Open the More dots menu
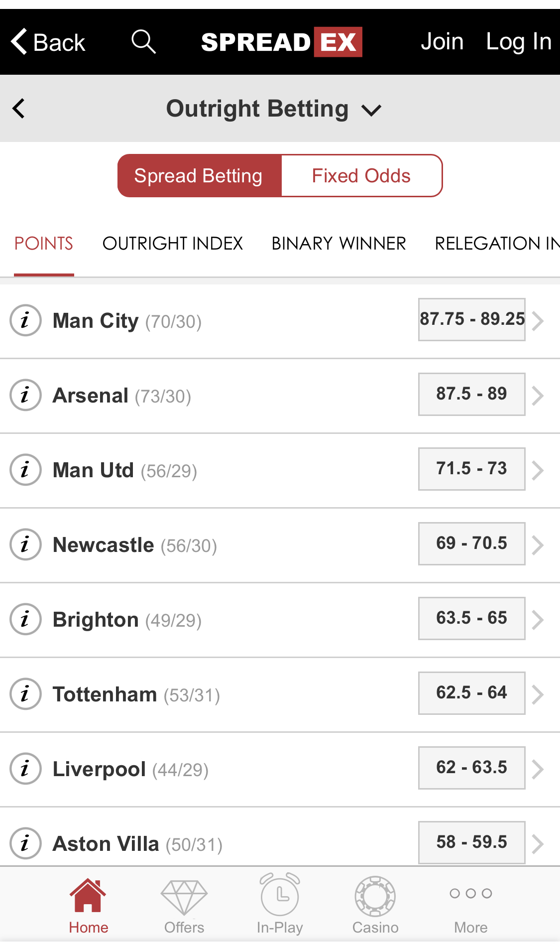 [x=471, y=893]
